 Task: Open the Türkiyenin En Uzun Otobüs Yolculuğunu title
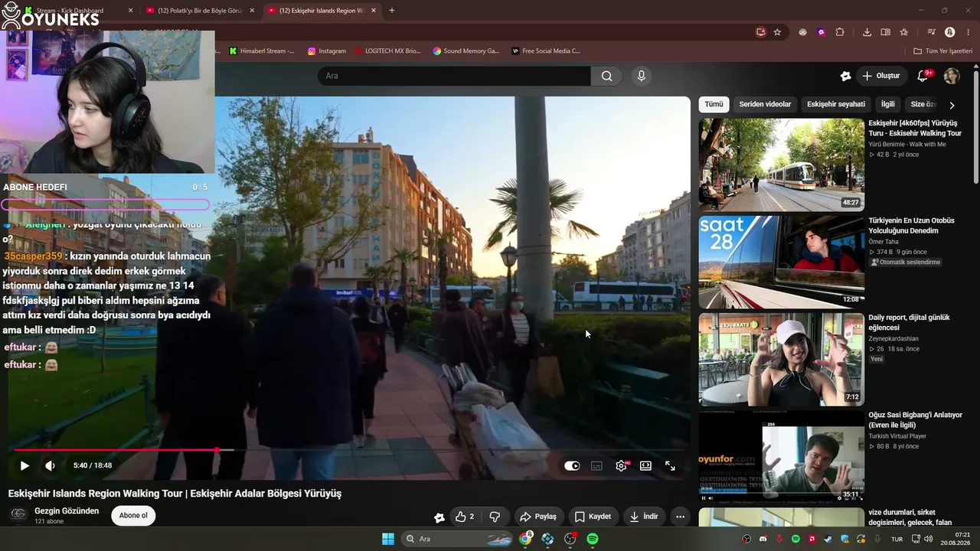[x=912, y=226]
